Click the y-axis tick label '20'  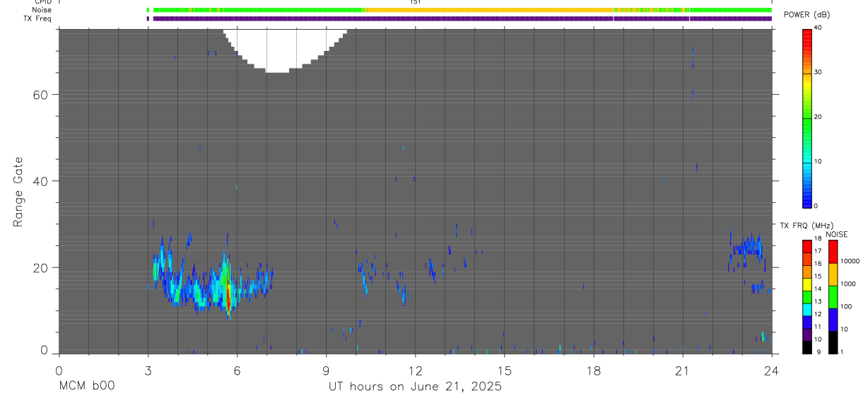click(x=40, y=268)
